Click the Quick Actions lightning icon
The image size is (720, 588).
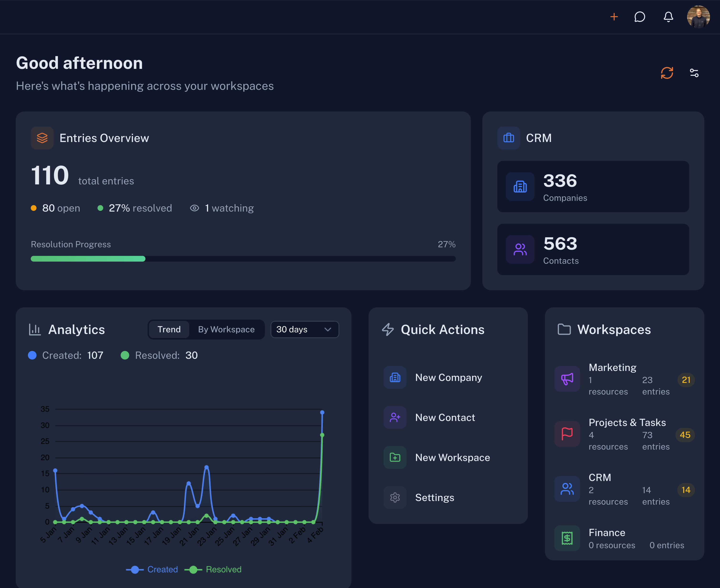pyautogui.click(x=388, y=329)
